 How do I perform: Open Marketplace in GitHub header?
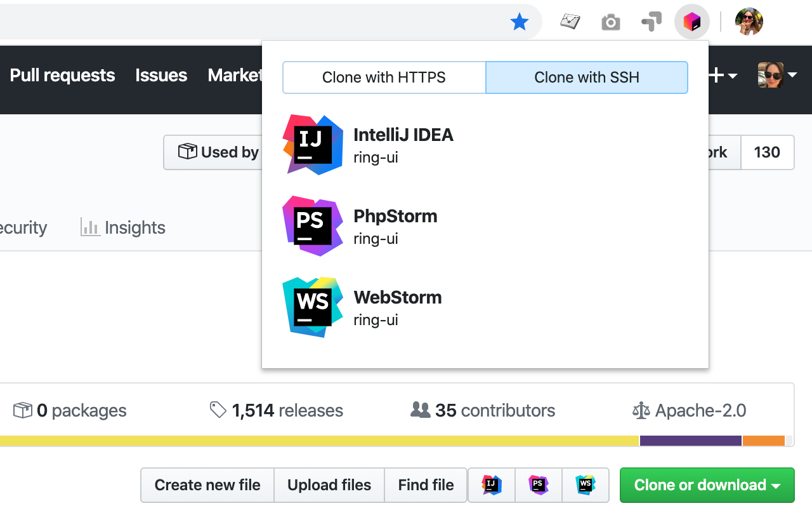235,75
